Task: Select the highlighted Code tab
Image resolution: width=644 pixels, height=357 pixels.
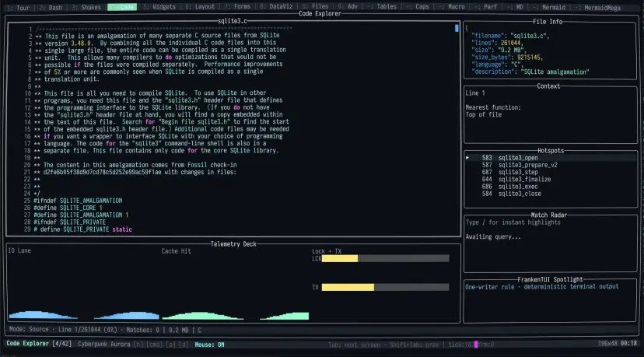Action: tap(122, 7)
